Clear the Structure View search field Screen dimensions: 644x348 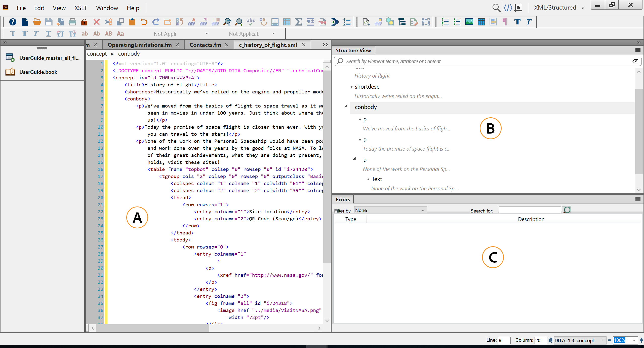point(635,61)
